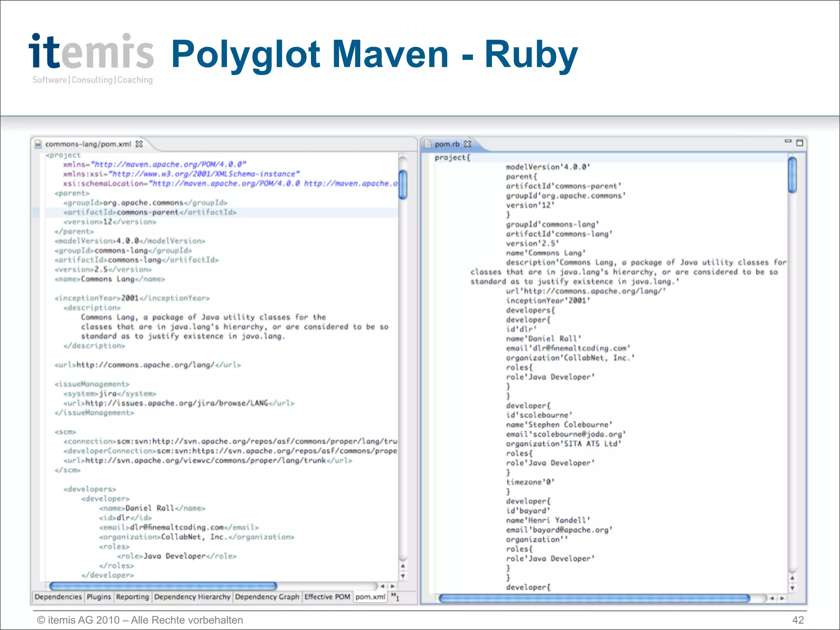Click email'bayard@apache.org' in pom.rb
840x630 pixels.
click(559, 530)
